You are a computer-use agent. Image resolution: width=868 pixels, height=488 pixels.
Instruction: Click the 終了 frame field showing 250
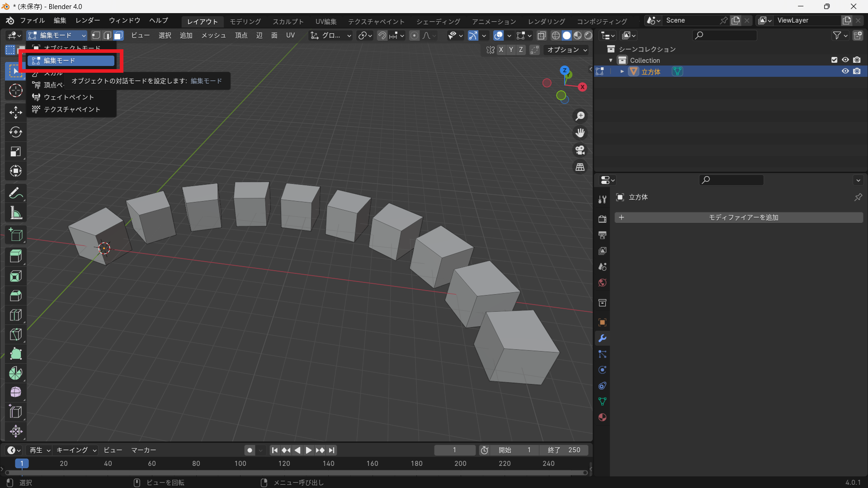pyautogui.click(x=564, y=450)
